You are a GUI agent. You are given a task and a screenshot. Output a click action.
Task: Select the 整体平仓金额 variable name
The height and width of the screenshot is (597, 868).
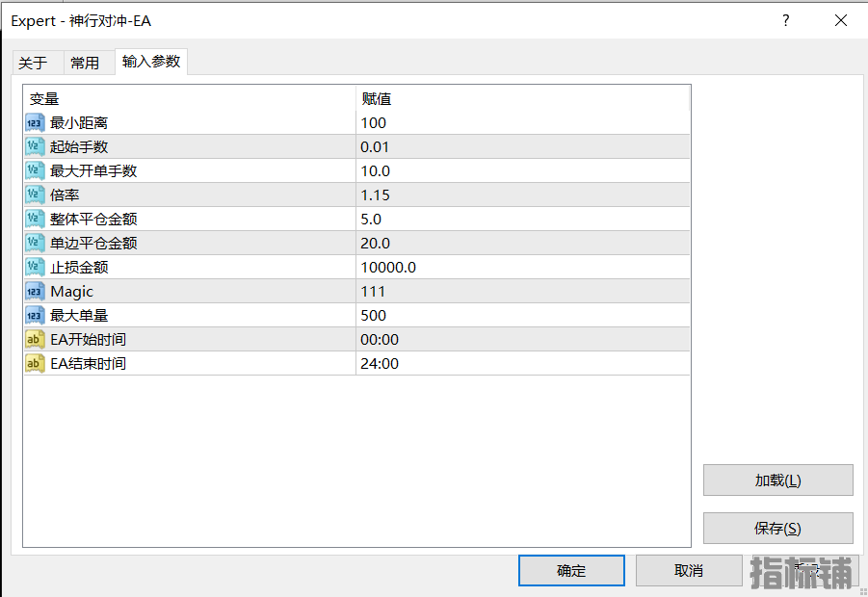point(93,220)
